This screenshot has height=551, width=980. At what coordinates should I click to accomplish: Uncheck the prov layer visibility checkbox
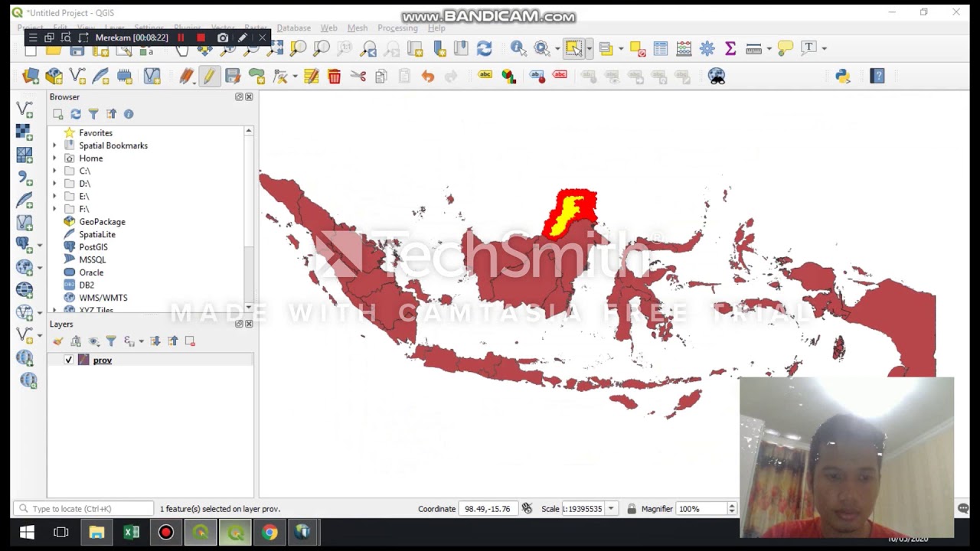pyautogui.click(x=69, y=360)
